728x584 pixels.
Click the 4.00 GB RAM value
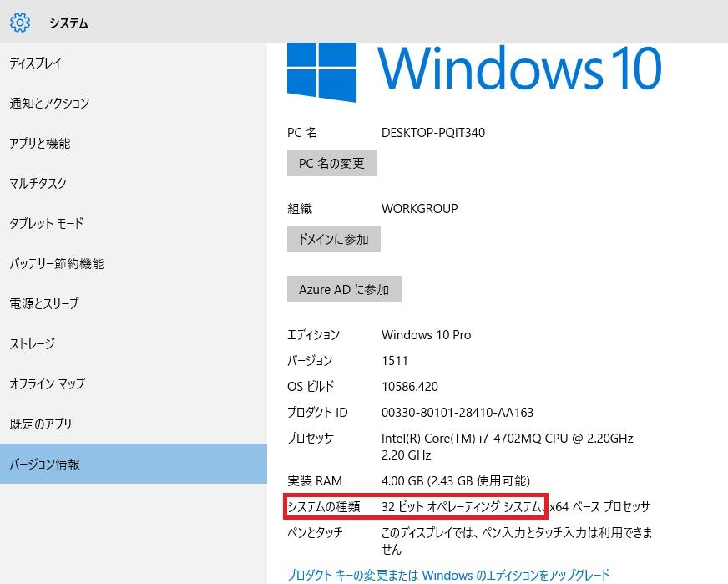coord(456,480)
